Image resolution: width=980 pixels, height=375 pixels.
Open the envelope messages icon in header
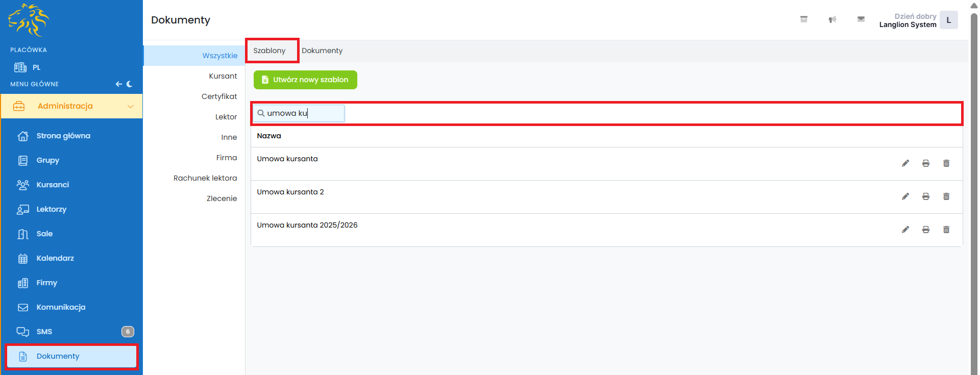pos(861,19)
